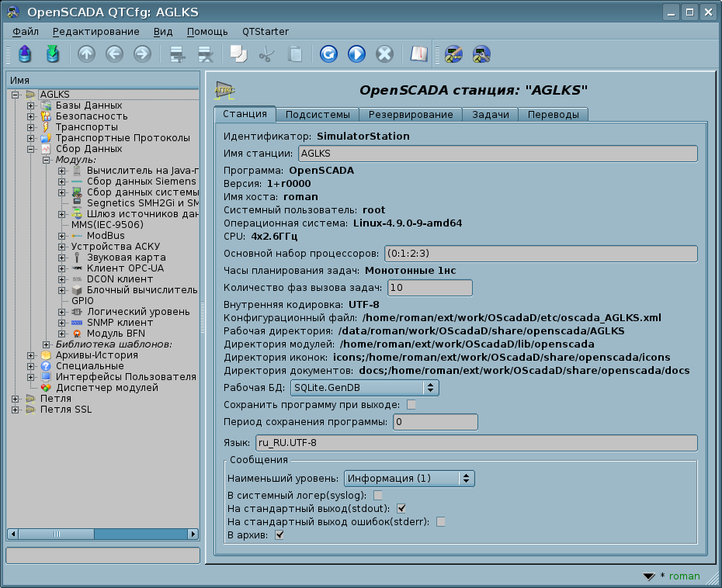Collapse the Сбор Данных tree node
Screen dimensions: 722x588
coord(30,149)
